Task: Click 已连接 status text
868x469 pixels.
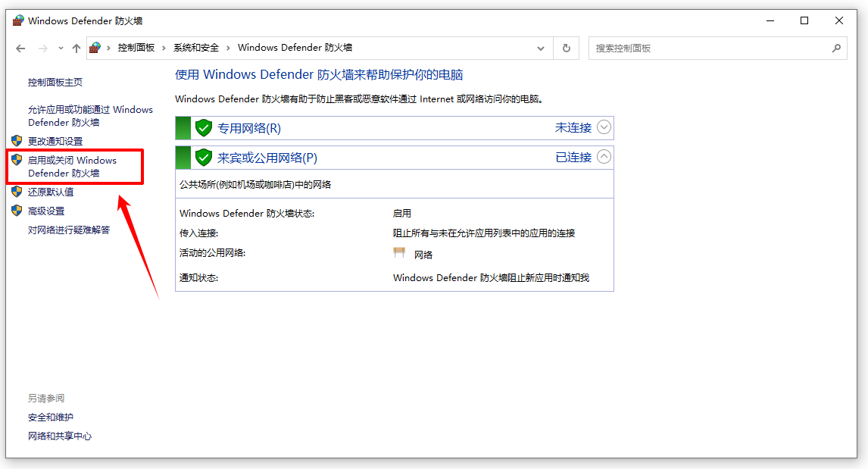Action: tap(573, 158)
